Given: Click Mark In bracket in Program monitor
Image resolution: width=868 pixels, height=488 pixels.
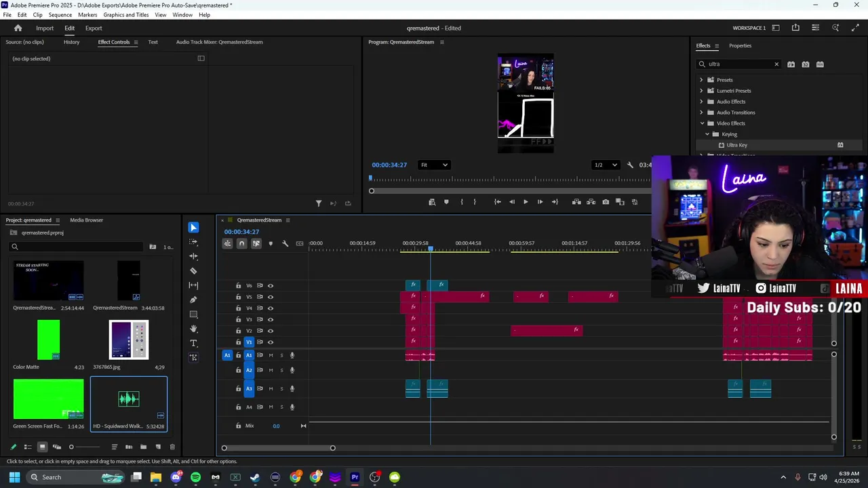Looking at the screenshot, I should pos(462,202).
